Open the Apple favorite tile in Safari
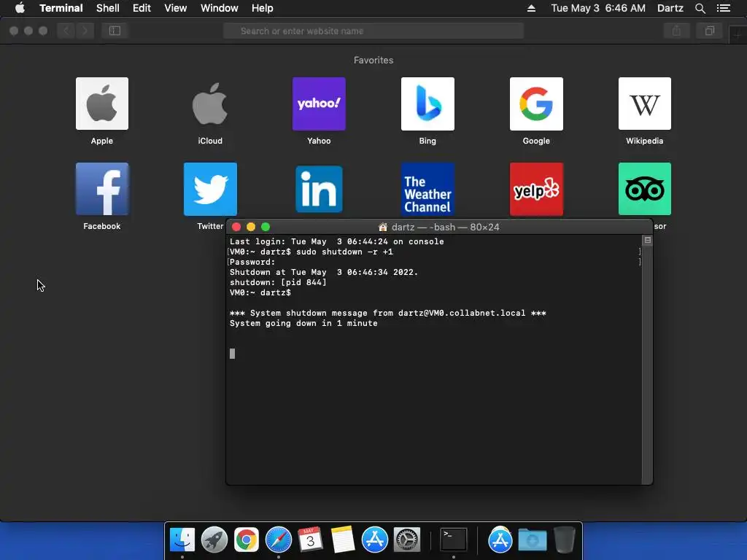The height and width of the screenshot is (560, 747). [x=102, y=104]
